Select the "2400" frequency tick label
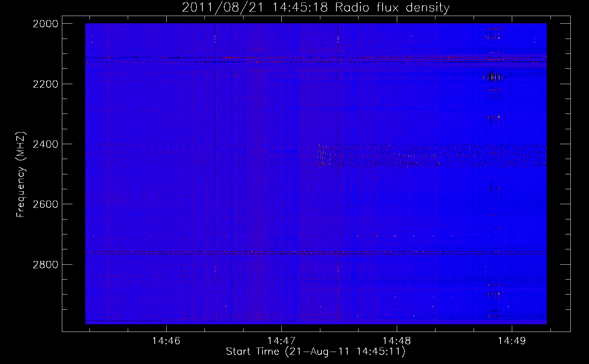 tap(46, 144)
